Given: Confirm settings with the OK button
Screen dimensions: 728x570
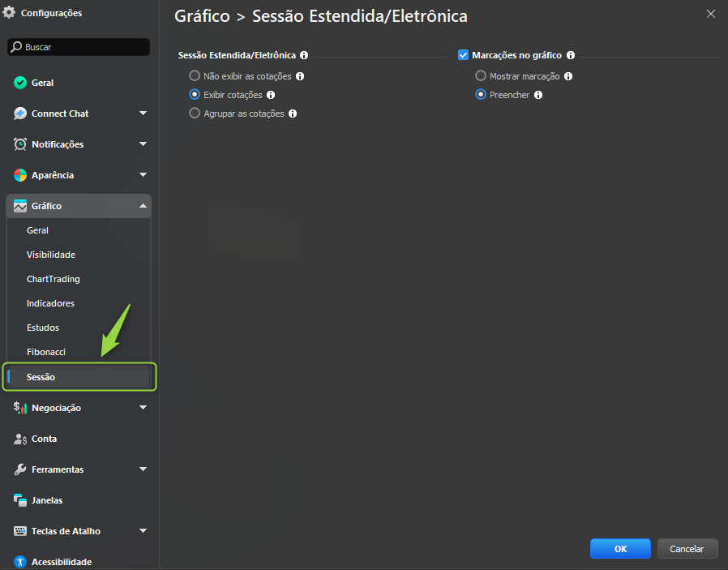Looking at the screenshot, I should (620, 549).
